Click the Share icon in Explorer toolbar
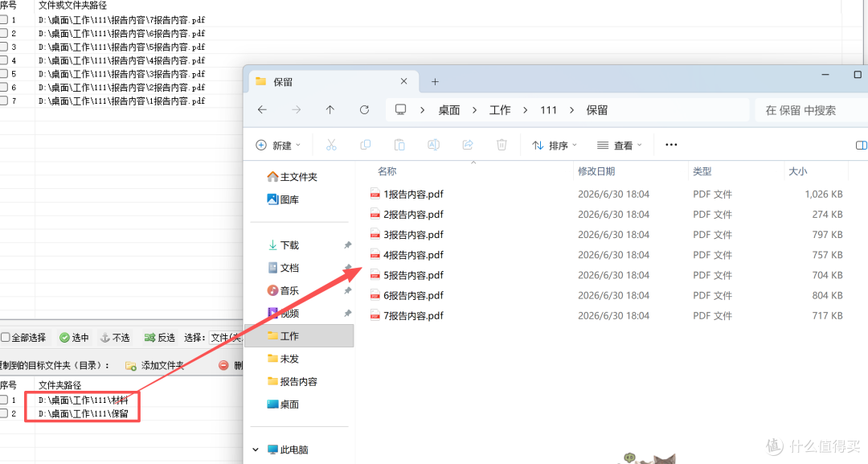Image resolution: width=868 pixels, height=464 pixels. tap(468, 145)
